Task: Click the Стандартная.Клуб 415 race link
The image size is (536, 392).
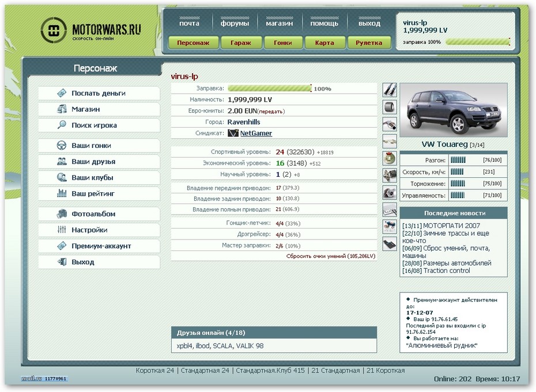Action: point(270,371)
